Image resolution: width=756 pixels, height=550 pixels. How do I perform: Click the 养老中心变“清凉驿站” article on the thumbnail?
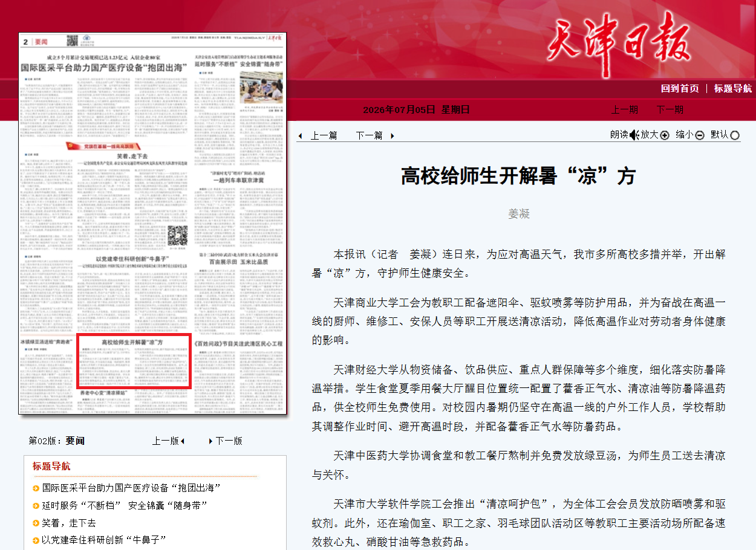(133, 401)
